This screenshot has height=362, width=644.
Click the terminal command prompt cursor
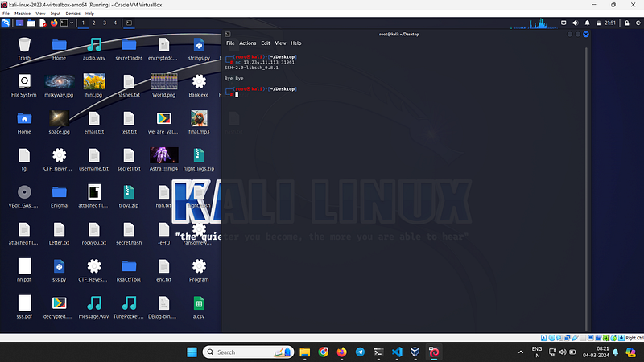237,94
